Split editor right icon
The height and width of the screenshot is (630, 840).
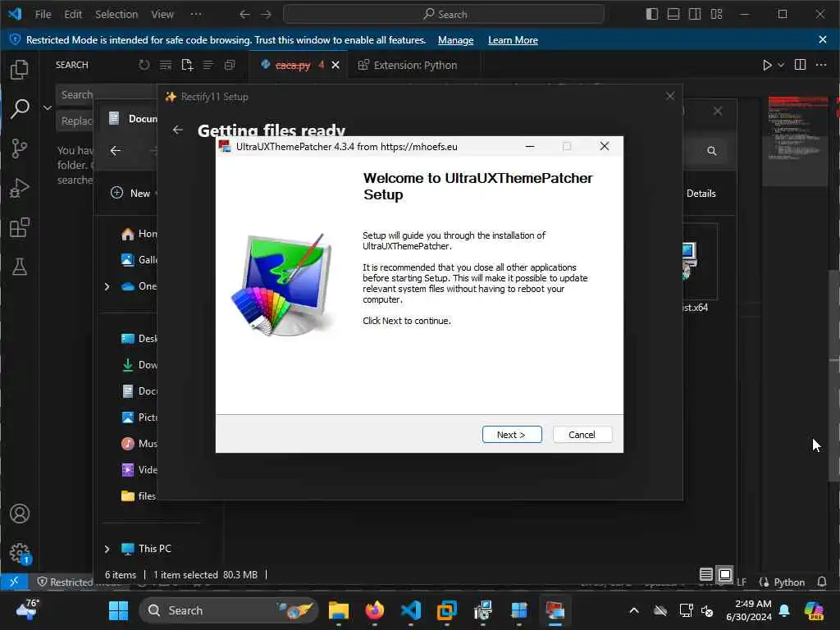[x=801, y=65]
